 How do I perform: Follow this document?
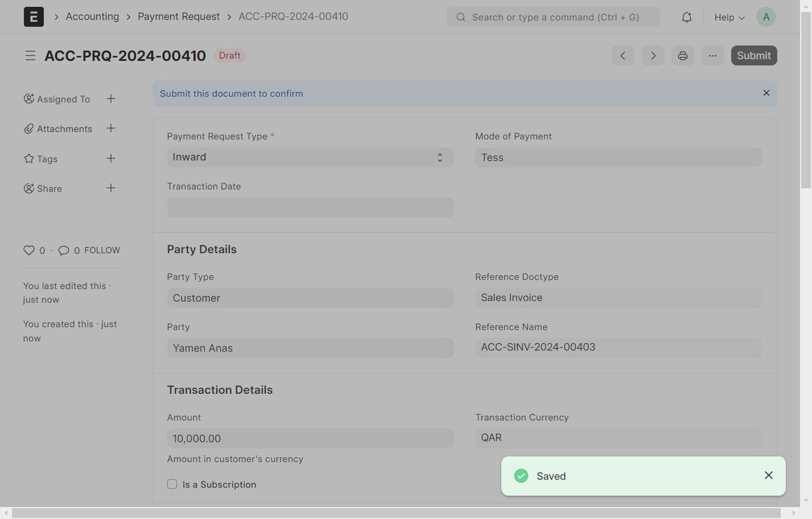102,250
